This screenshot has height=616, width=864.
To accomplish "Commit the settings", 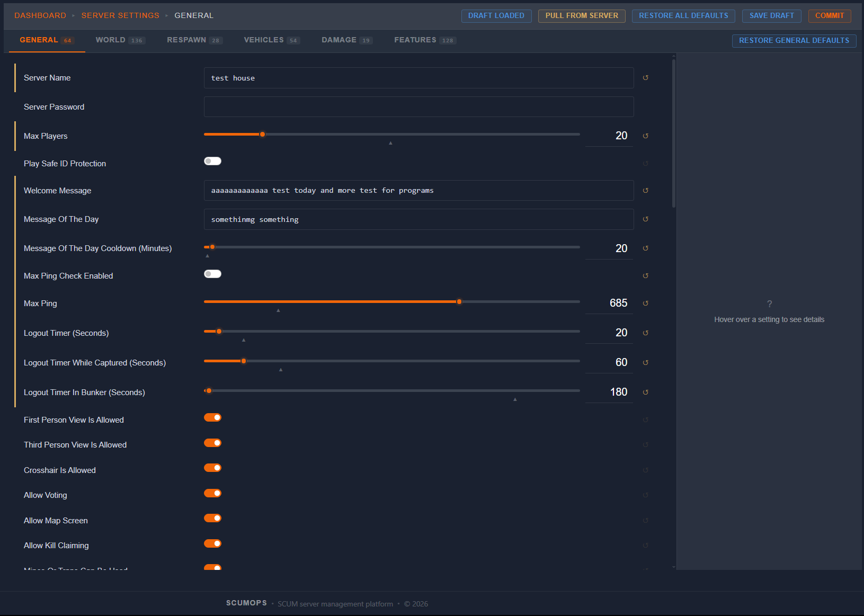I will coord(830,16).
